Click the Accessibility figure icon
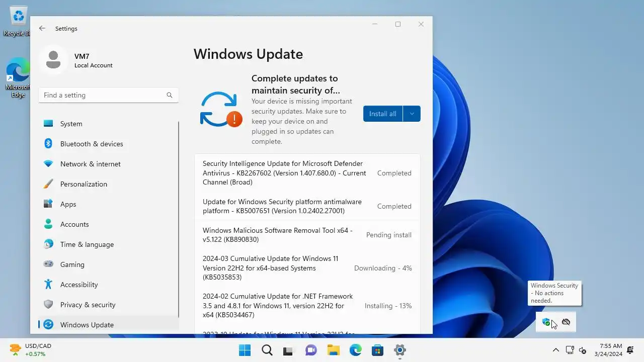 [x=48, y=285]
